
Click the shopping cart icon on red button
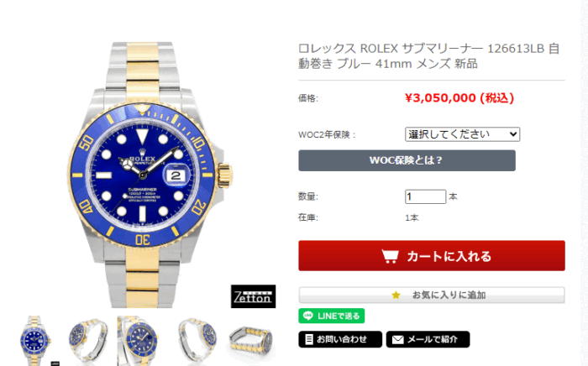click(x=390, y=257)
